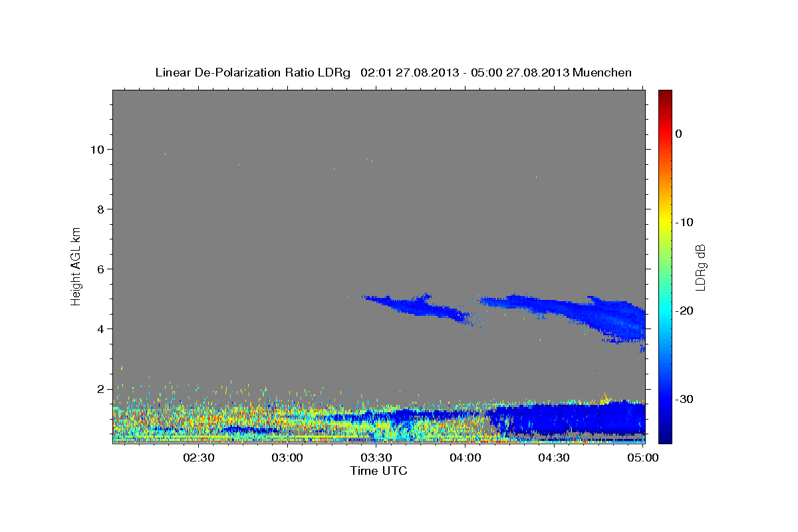The width and height of the screenshot is (798, 532).
Task: Click the colorbar value -20
Action: point(685,311)
